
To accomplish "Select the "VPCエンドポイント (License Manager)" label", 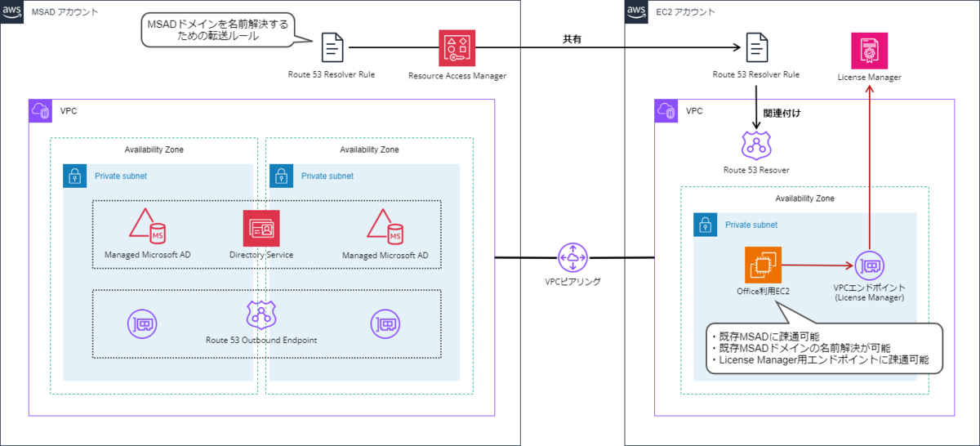I will click(x=870, y=294).
